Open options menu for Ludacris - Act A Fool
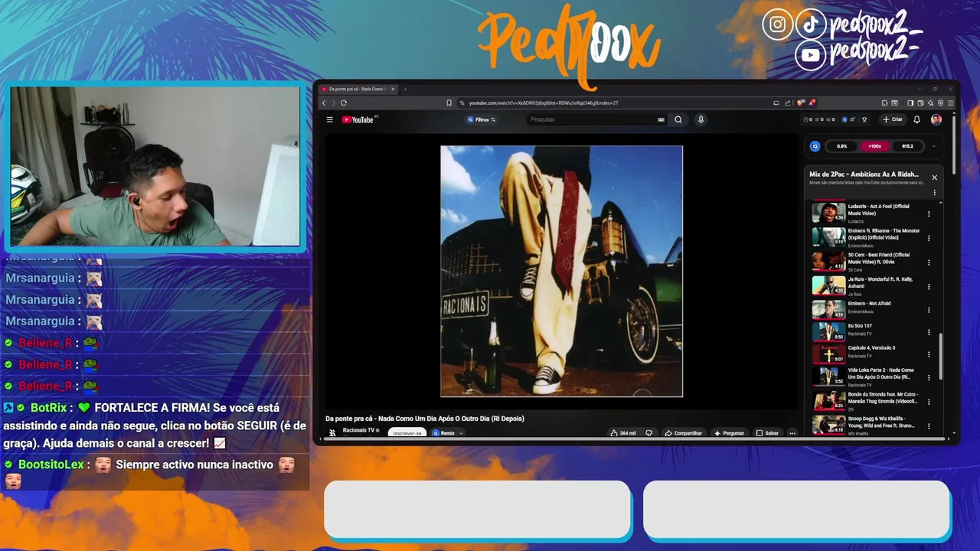This screenshot has height=551, width=980. pyautogui.click(x=929, y=214)
